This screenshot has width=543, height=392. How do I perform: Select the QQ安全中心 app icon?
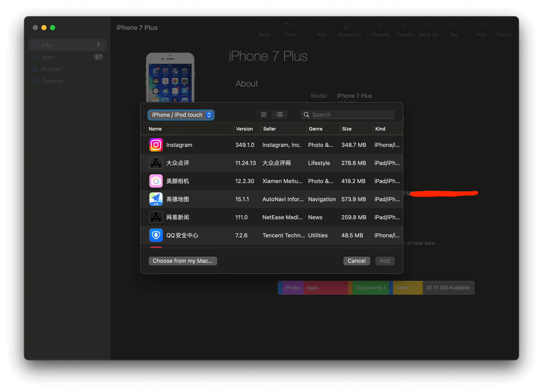tap(156, 235)
